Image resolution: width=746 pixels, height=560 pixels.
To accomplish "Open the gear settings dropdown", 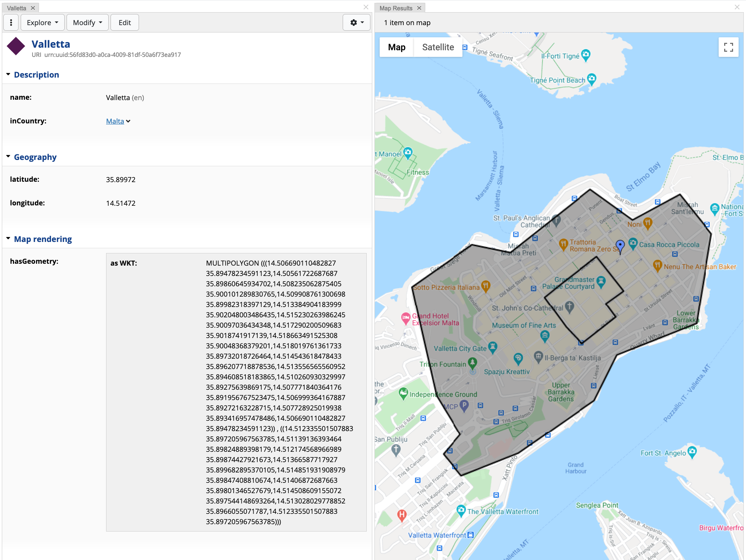I will [x=357, y=23].
